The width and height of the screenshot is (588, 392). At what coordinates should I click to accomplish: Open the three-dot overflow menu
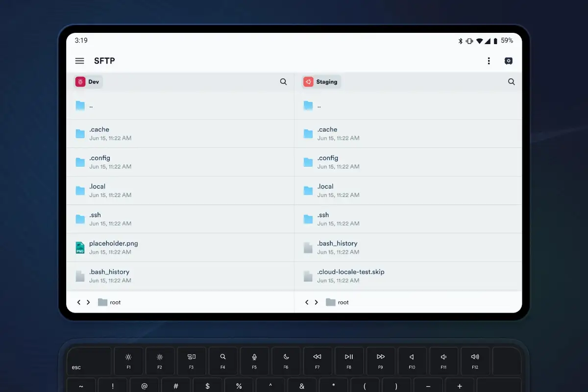tap(489, 61)
